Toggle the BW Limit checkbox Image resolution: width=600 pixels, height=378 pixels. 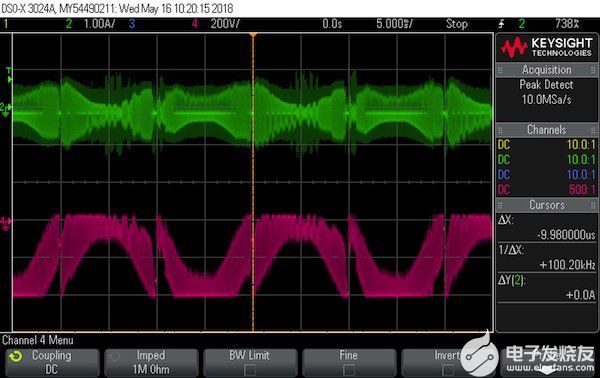250,370
